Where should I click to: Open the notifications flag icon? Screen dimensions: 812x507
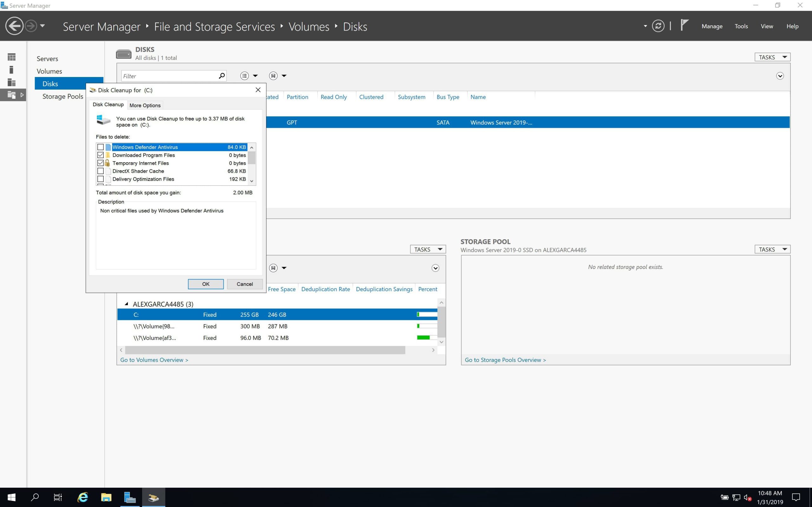[x=684, y=25]
